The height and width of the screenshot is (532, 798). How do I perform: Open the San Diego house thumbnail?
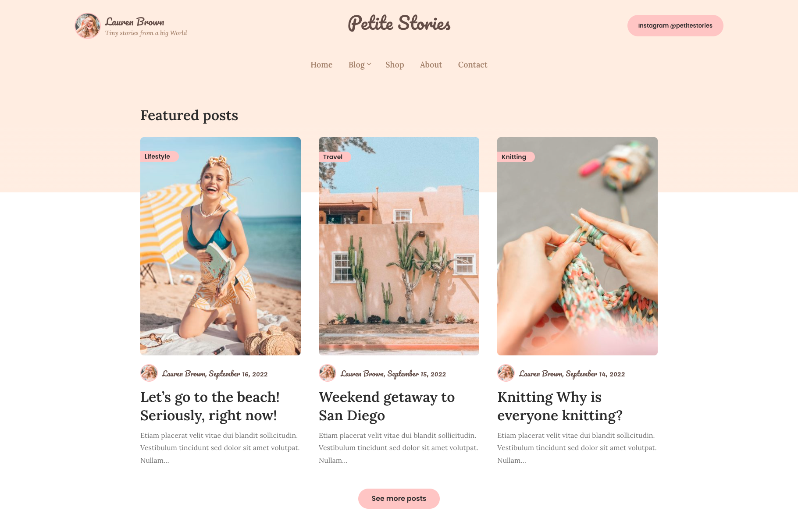[399, 246]
